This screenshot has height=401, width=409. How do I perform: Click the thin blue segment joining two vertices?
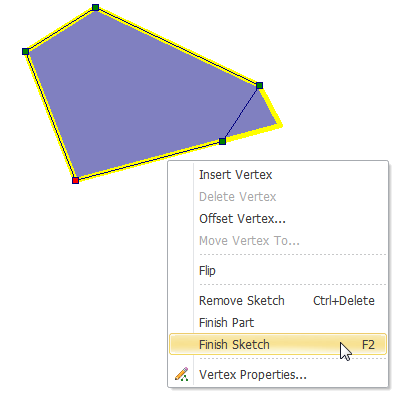pos(241,113)
